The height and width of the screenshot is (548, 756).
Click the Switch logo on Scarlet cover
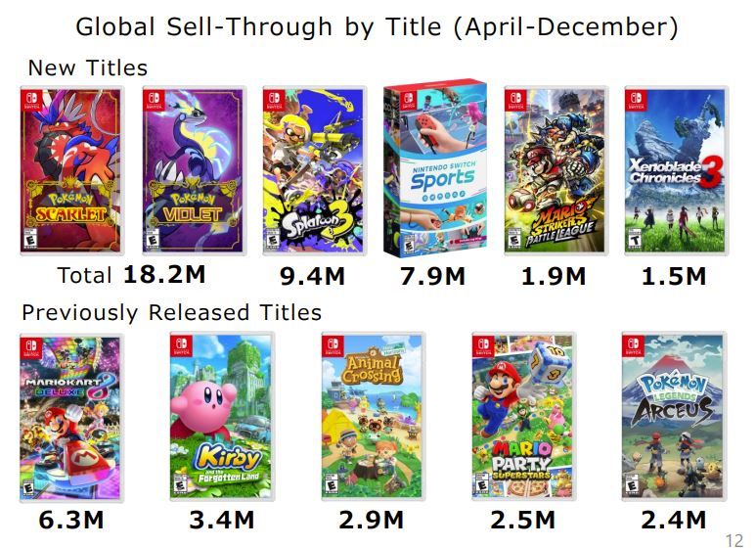32,101
